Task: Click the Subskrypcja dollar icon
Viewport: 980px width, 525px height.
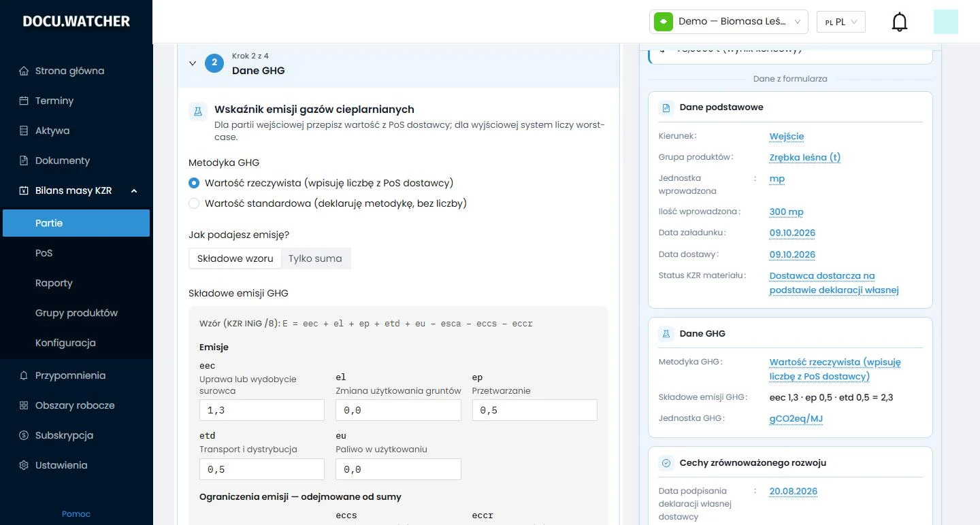Action: (24, 435)
